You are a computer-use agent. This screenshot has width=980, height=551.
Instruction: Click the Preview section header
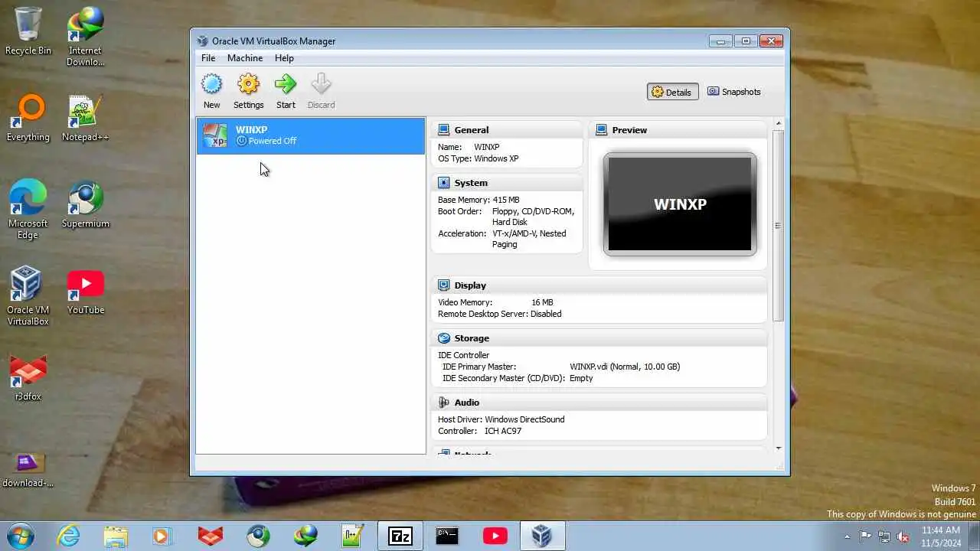pos(629,130)
